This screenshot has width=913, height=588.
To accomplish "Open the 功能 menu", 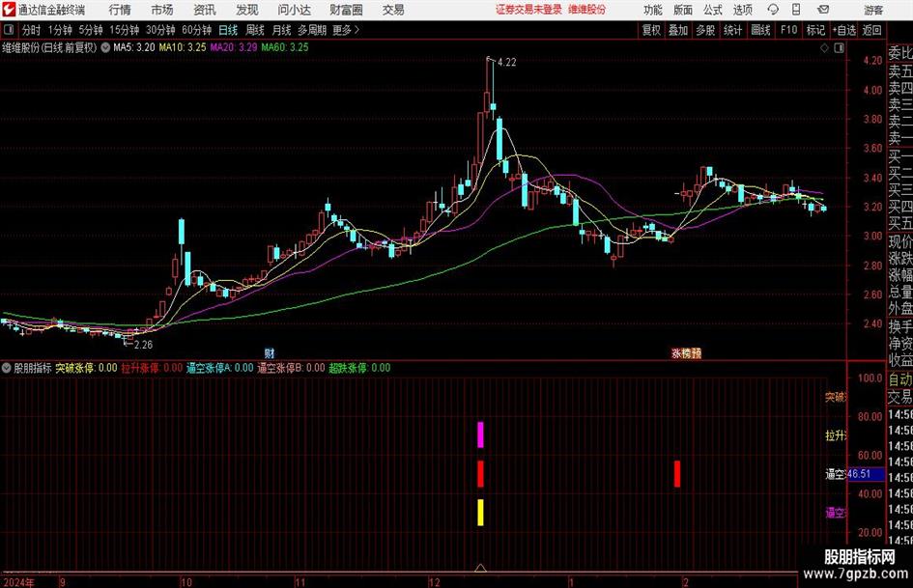I will (x=653, y=10).
